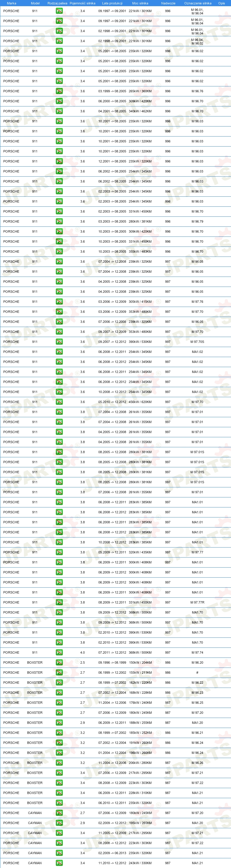This screenshot has width=231, height=868.
Task: Click fuel icon in Boxster 185kW / 252KM row
Action: point(59,733)
